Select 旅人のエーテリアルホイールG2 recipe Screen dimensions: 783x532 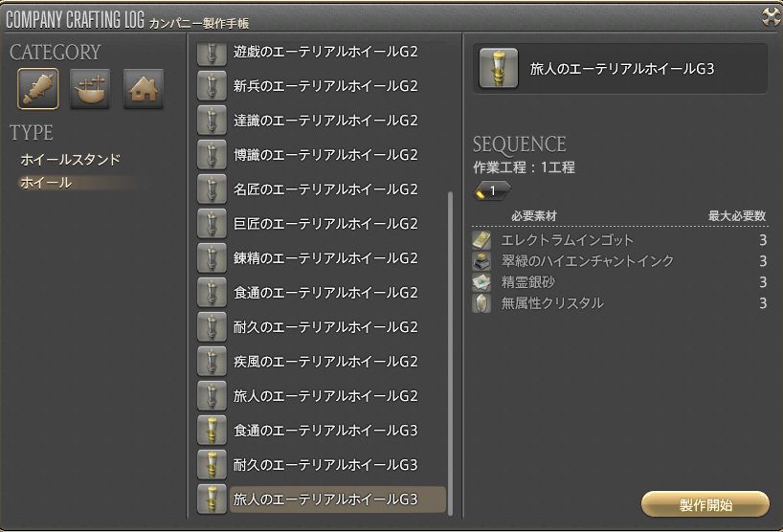point(325,396)
